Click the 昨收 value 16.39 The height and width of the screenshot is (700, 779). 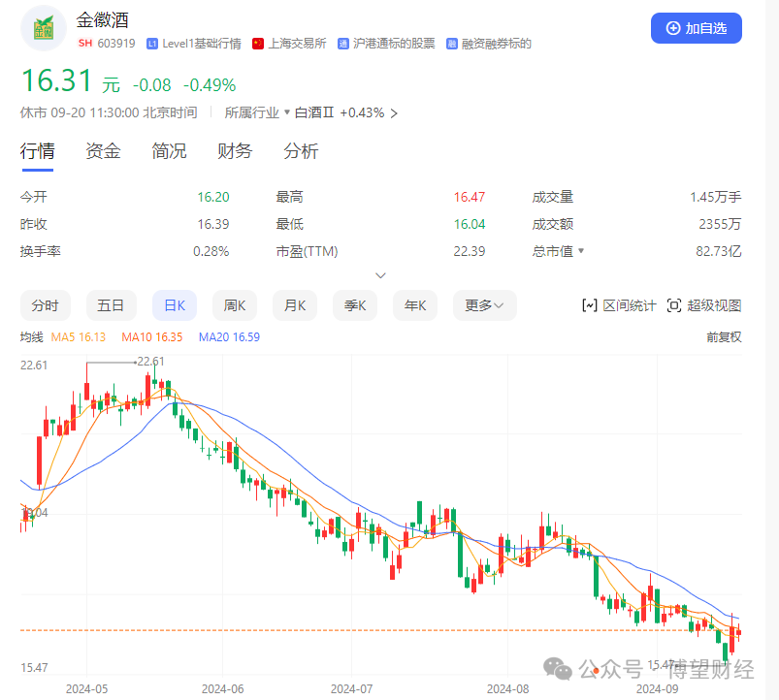click(x=213, y=224)
